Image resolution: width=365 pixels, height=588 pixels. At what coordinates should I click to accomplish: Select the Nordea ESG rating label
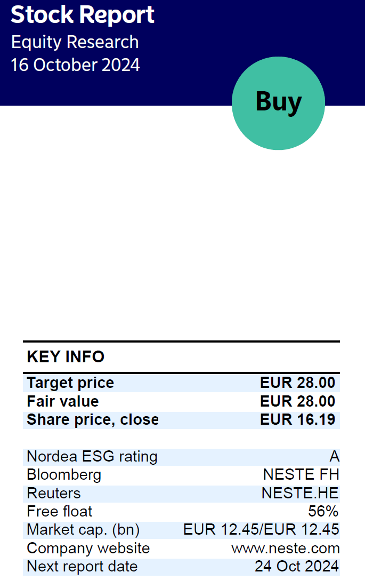(92, 457)
